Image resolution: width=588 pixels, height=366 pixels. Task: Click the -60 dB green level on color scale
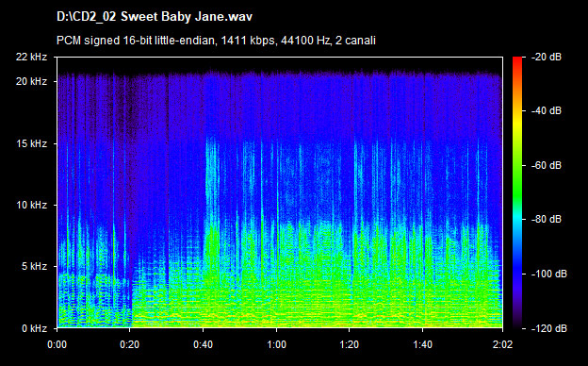(x=517, y=165)
